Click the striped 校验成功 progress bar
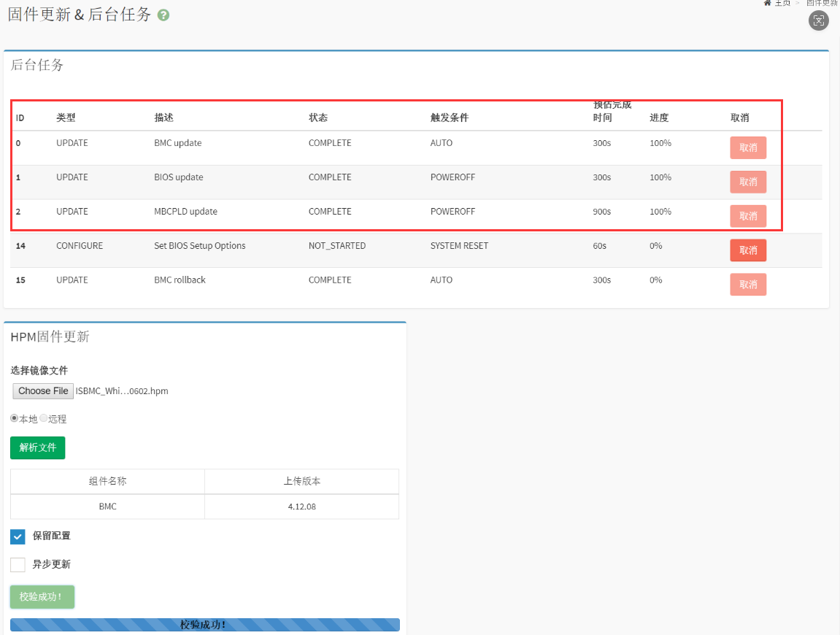This screenshot has width=840, height=635. [x=204, y=625]
